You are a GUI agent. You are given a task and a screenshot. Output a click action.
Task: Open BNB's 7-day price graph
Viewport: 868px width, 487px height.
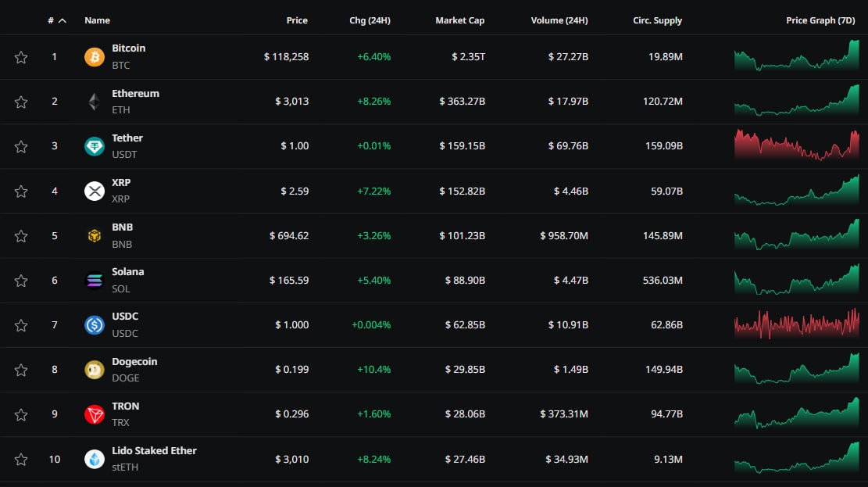(797, 235)
